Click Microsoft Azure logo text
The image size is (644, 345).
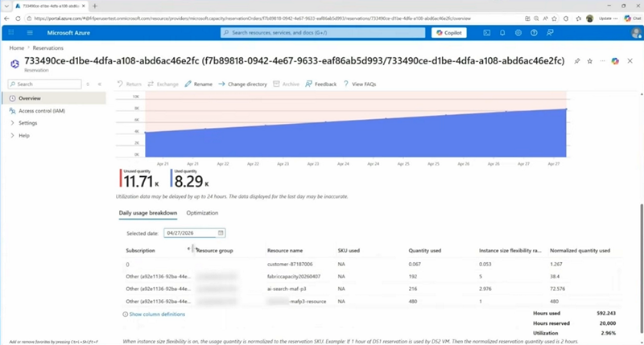tap(68, 33)
